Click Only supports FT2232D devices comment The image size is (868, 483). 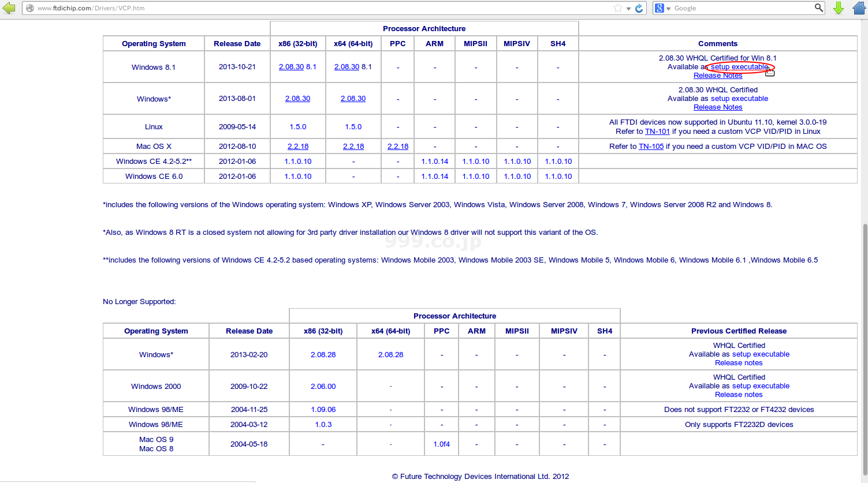coord(739,425)
